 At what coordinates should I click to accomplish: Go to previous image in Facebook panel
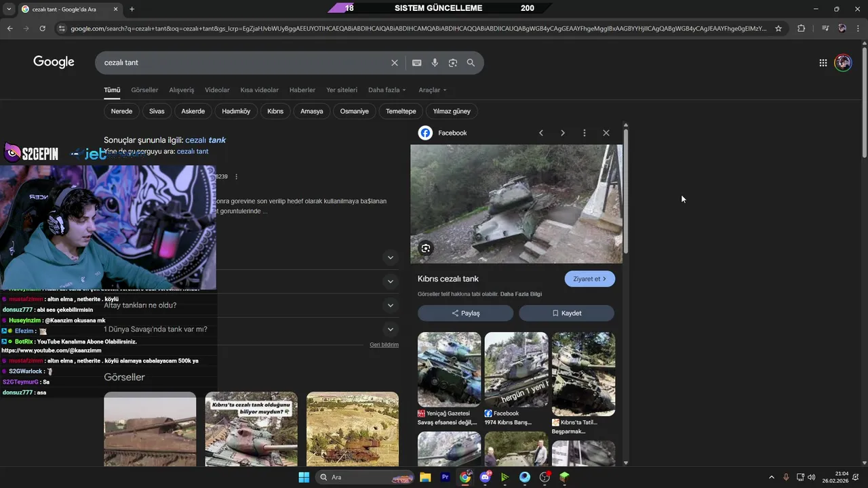[541, 133]
